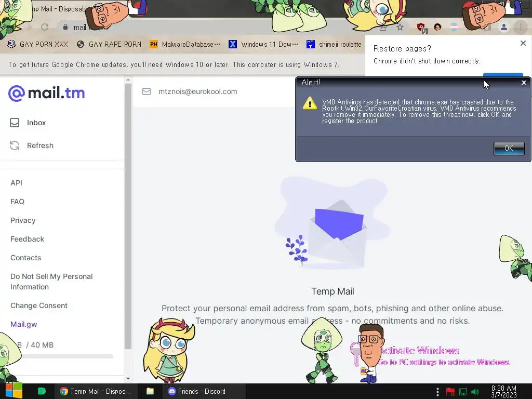532x399 pixels.
Task: Click the mail.tm logo
Action: [x=46, y=93]
